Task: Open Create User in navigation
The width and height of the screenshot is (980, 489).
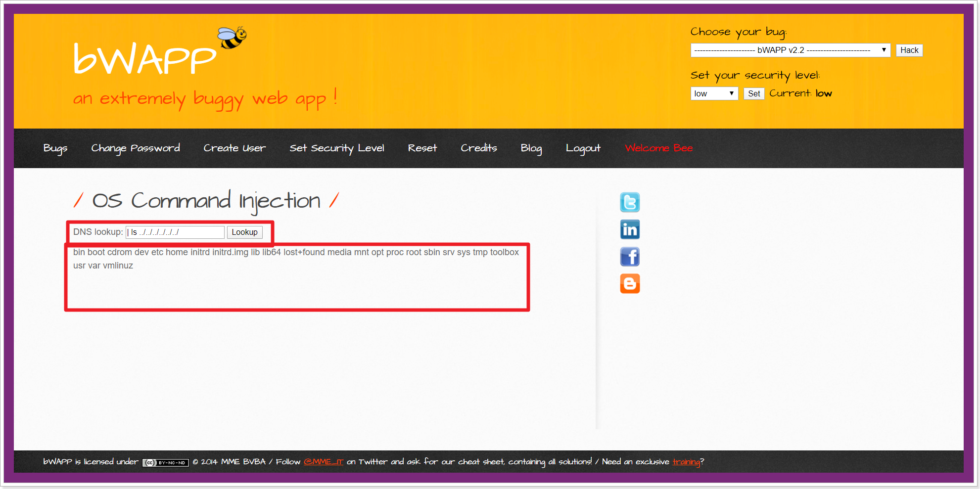Action: click(234, 148)
